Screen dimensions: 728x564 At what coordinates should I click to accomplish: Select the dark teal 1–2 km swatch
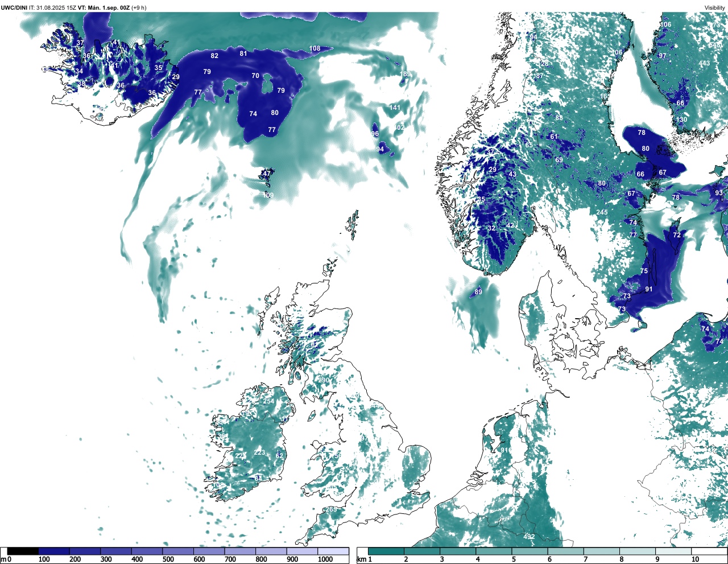(386, 551)
